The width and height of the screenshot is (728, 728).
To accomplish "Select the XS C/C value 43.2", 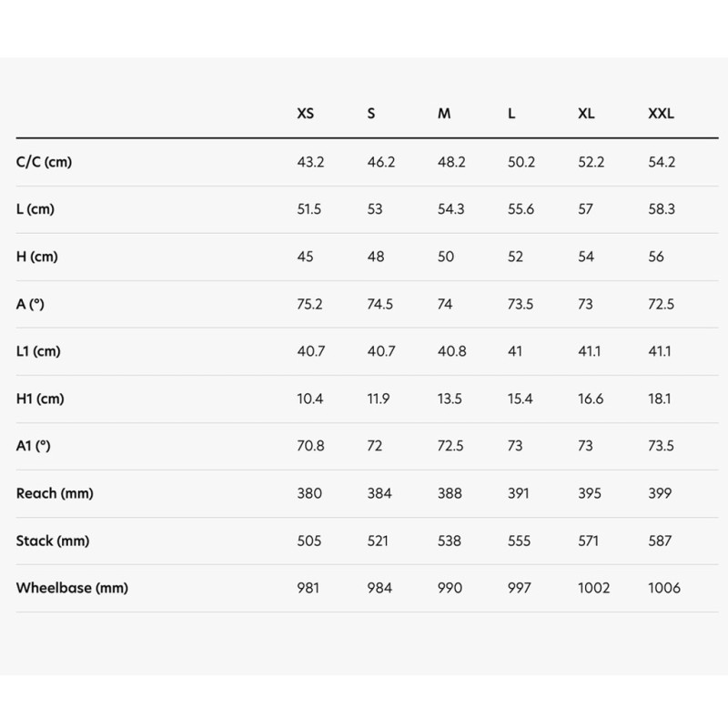I will pyautogui.click(x=310, y=162).
